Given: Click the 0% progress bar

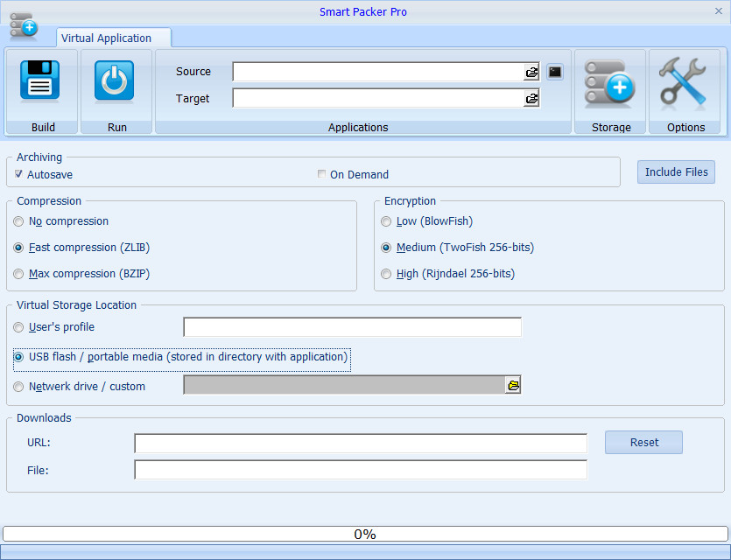Looking at the screenshot, I should 366,534.
